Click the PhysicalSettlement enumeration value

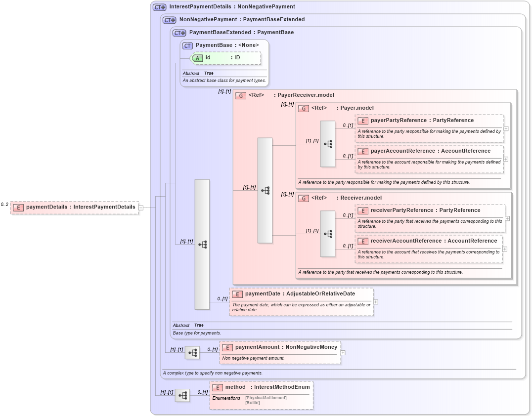click(x=266, y=397)
